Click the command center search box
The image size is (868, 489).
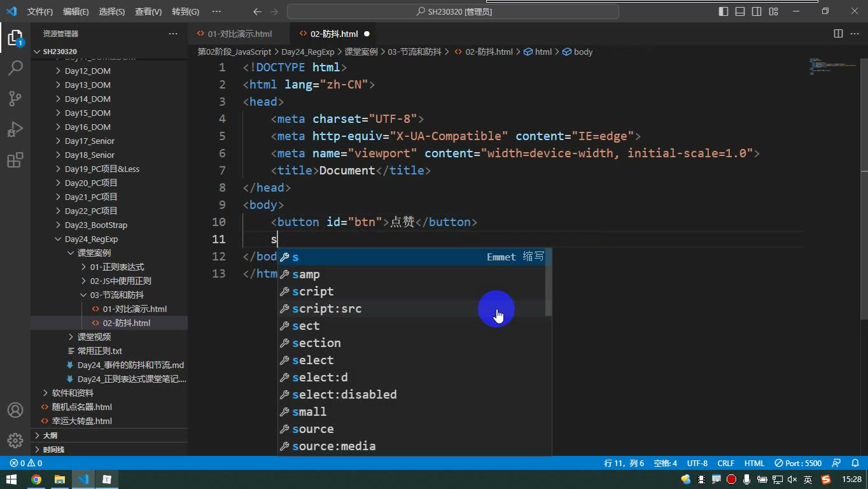pos(453,11)
